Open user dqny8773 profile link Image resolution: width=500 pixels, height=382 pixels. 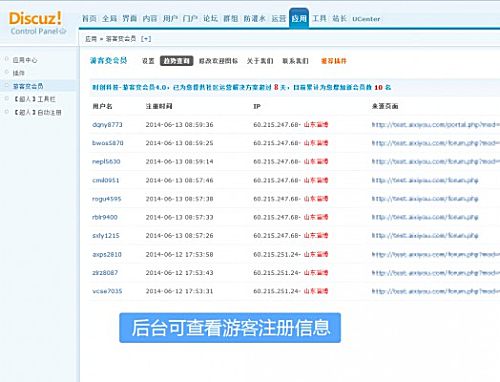coord(107,125)
